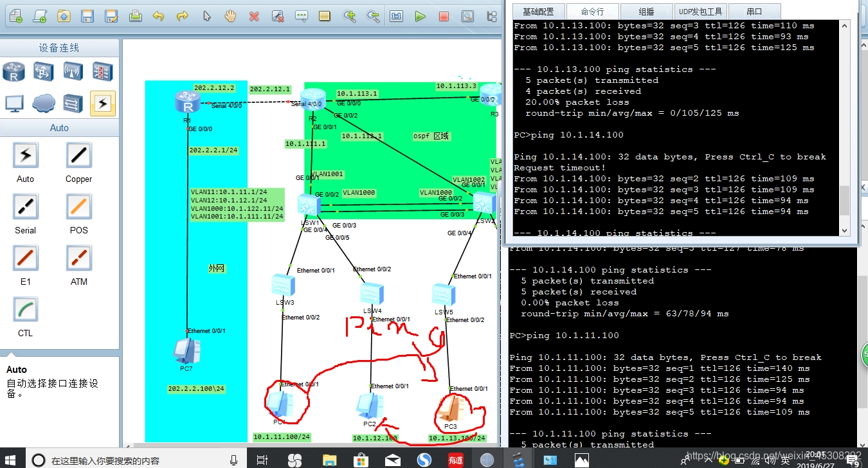
Task: Select the arrow pointer tool
Action: pos(206,16)
